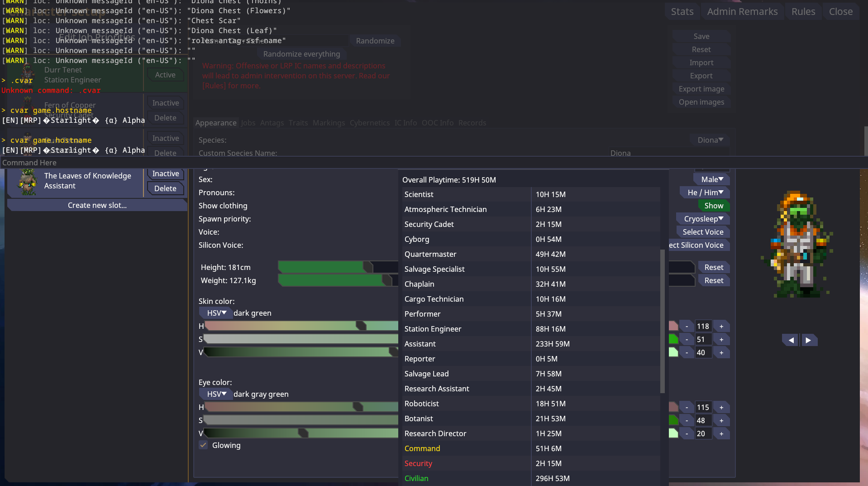Rotate character preview right
The height and width of the screenshot is (486, 868).
809,340
